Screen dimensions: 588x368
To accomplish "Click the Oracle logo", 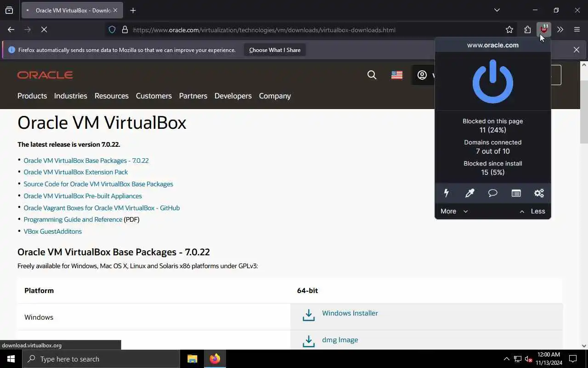I will coord(45,75).
